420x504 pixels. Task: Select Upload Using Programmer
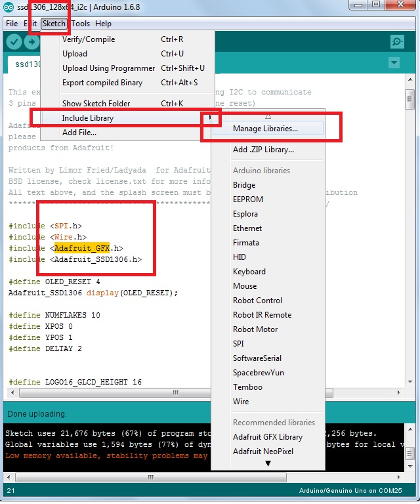point(128,68)
